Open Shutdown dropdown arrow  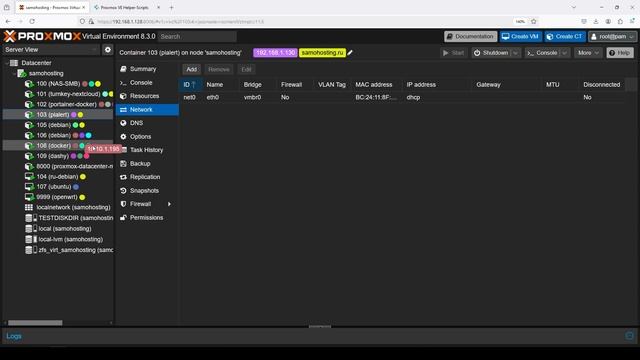click(516, 53)
